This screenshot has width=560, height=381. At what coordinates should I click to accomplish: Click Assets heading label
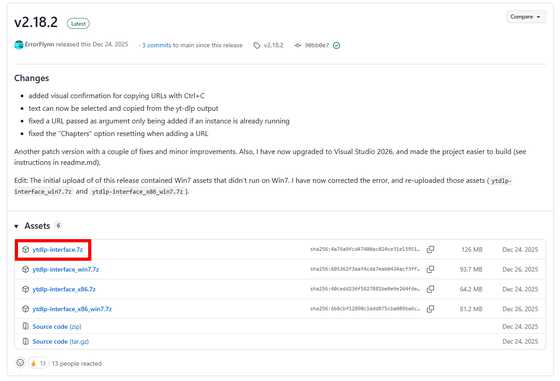click(x=37, y=226)
